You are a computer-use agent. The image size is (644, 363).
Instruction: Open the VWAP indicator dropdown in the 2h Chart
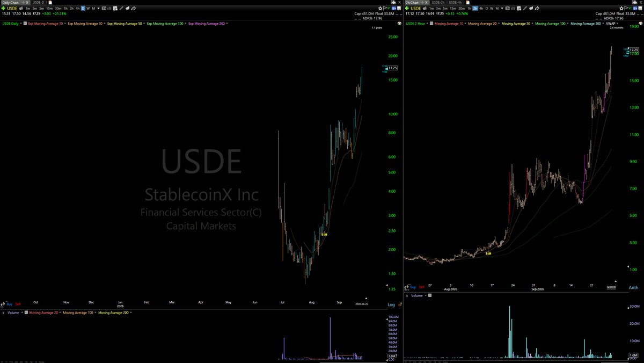(x=617, y=24)
